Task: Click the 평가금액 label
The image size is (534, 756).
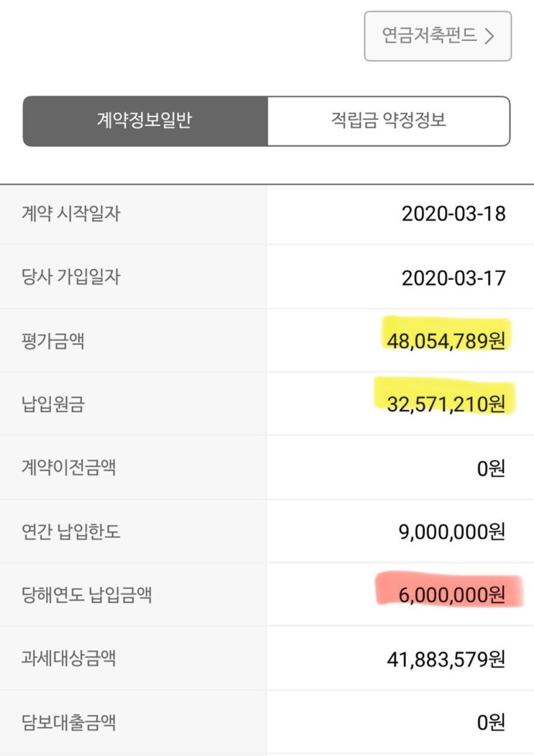Action: [x=52, y=340]
